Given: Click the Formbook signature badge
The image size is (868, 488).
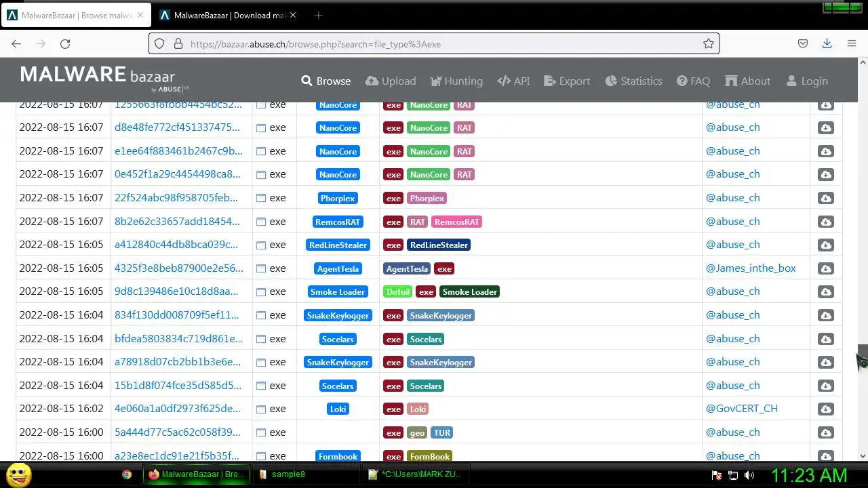Looking at the screenshot, I should pos(338,456).
